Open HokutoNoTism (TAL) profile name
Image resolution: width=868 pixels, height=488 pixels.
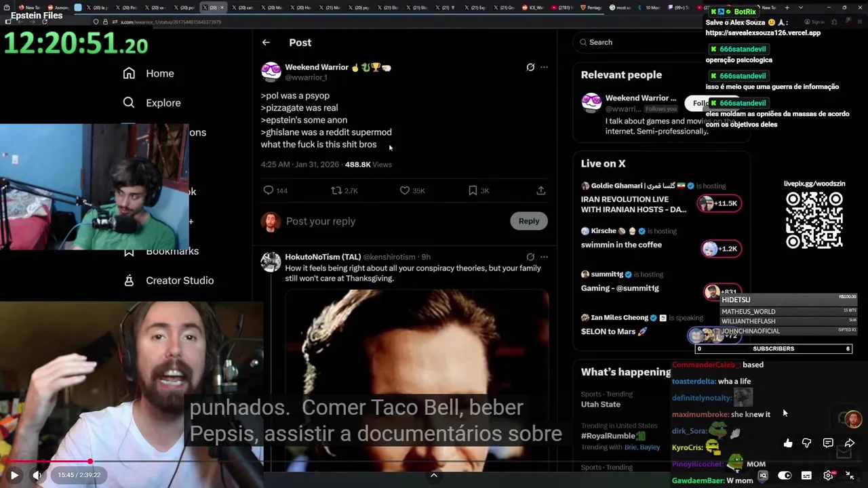pos(323,257)
